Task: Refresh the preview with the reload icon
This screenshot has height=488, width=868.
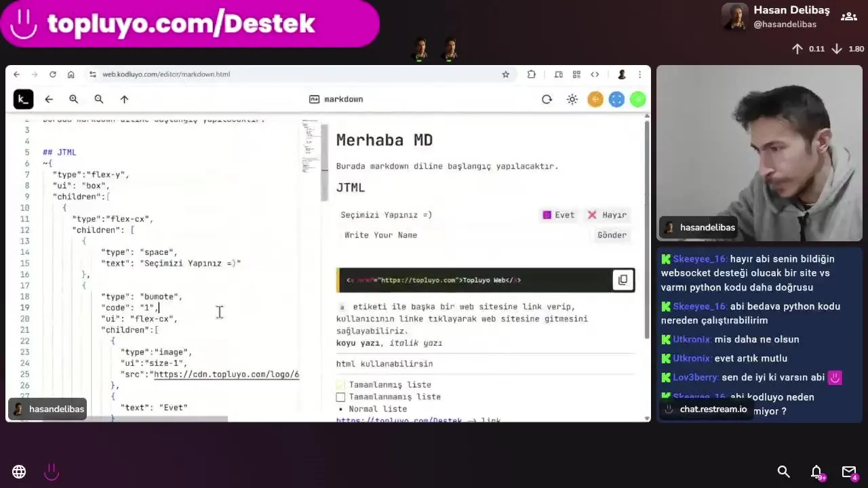Action: (547, 100)
